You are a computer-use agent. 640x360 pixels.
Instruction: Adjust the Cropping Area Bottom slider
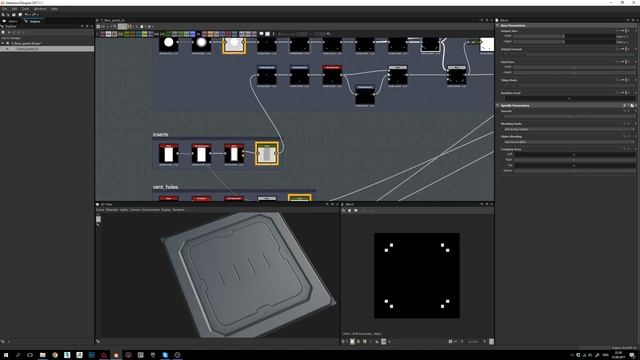coord(574,171)
